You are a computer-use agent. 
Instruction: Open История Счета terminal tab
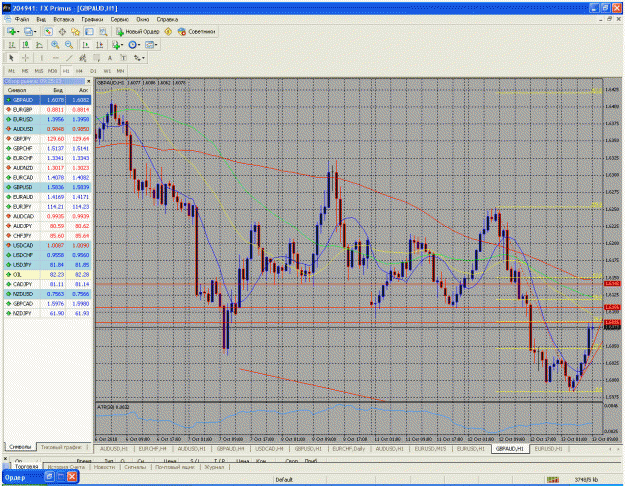(66, 467)
